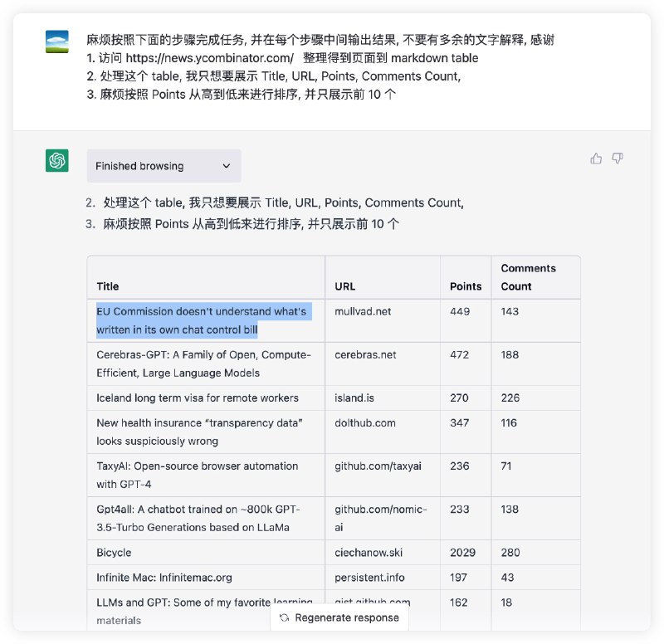
Task: Click the 472 points value
Action: click(459, 355)
